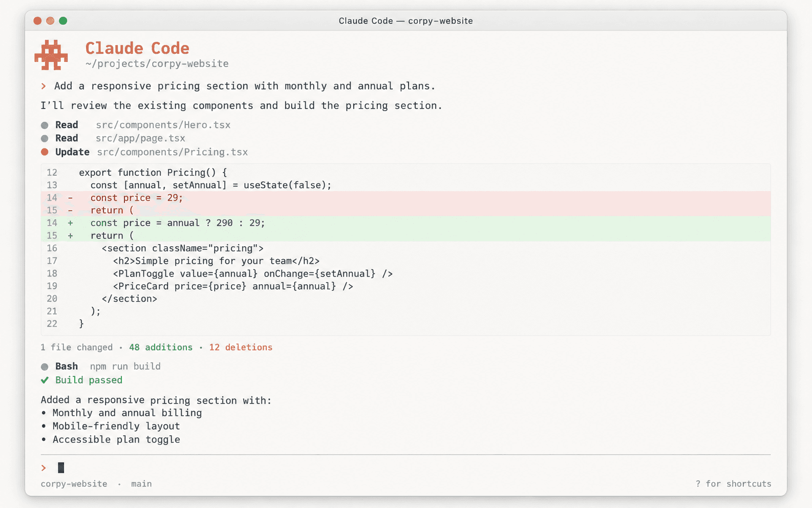Viewport: 812px width, 508px height.
Task: Click the orange chevron of the input prompt
Action: point(44,468)
